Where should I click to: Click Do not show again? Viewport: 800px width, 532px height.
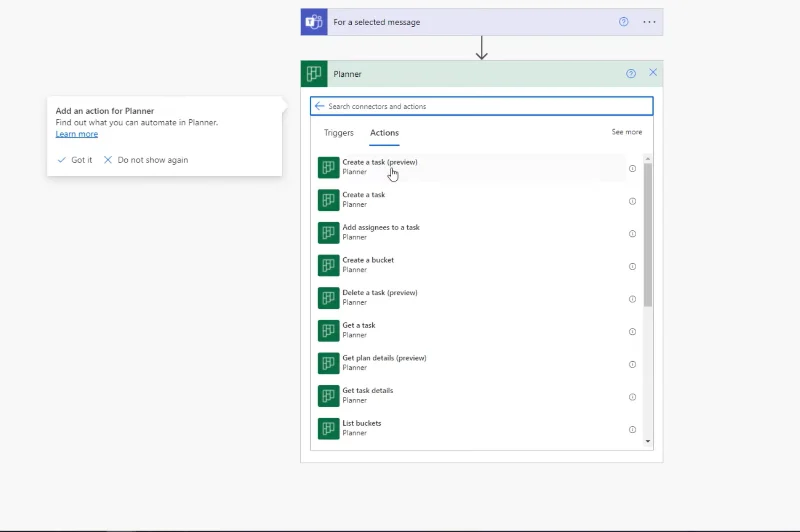coord(146,160)
